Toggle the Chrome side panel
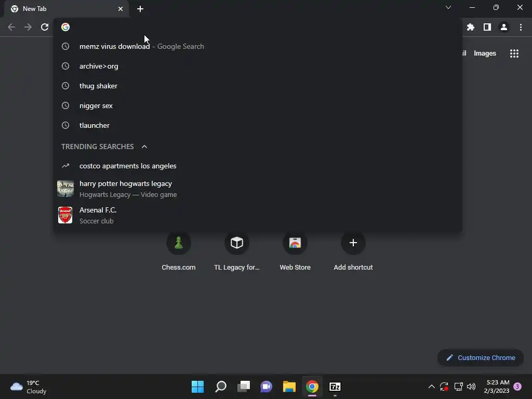Screen dimensions: 532x399 tap(487, 27)
